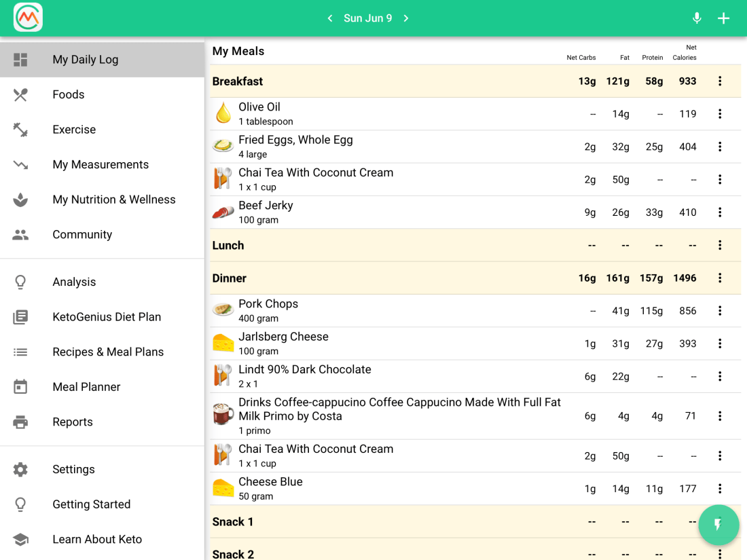Image resolution: width=747 pixels, height=560 pixels.
Task: Open the Community section
Action: tap(82, 235)
